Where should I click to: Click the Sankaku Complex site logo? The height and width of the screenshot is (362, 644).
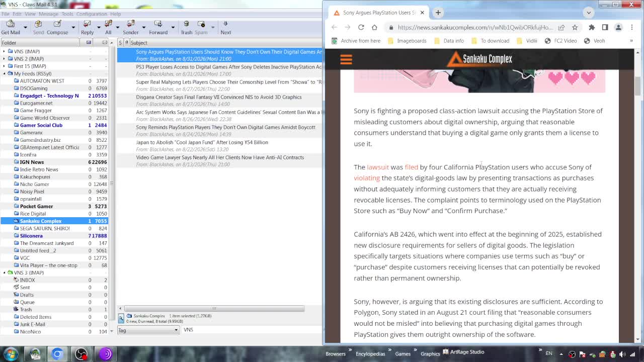click(479, 59)
